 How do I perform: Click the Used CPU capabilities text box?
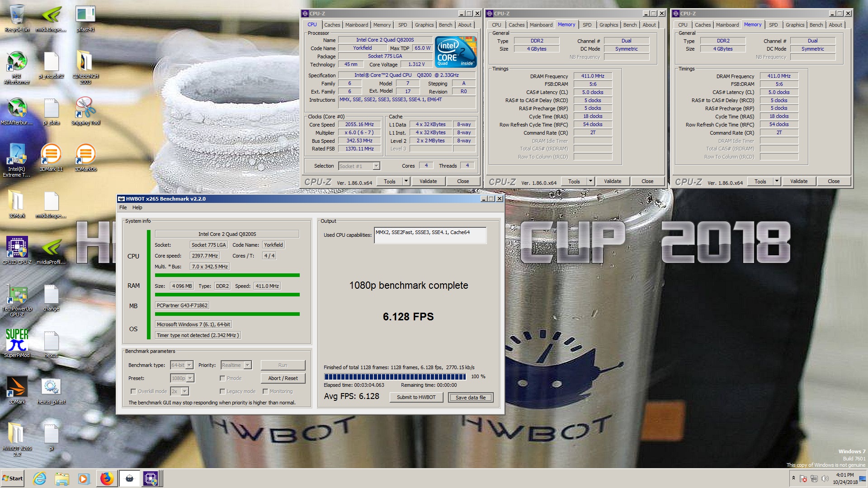[x=430, y=235]
